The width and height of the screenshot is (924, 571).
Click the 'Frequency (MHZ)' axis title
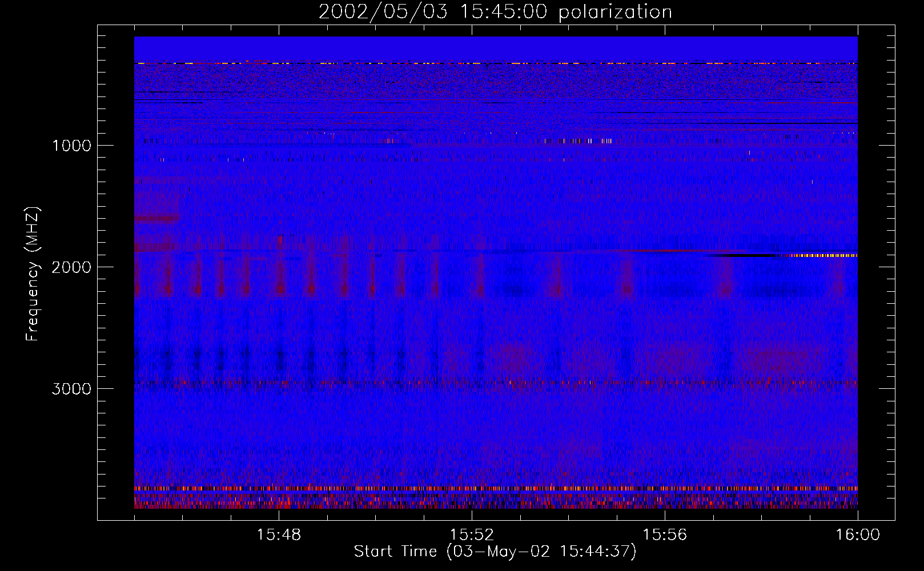(x=33, y=274)
